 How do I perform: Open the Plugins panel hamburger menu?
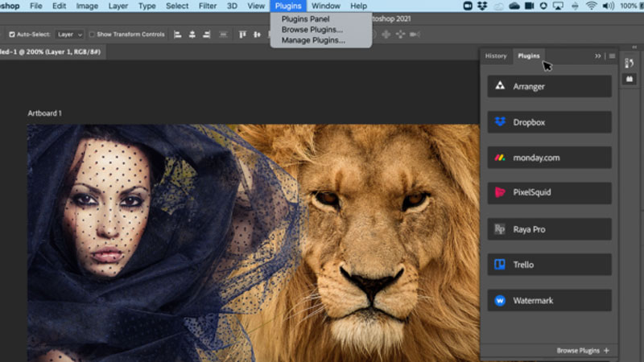(612, 56)
